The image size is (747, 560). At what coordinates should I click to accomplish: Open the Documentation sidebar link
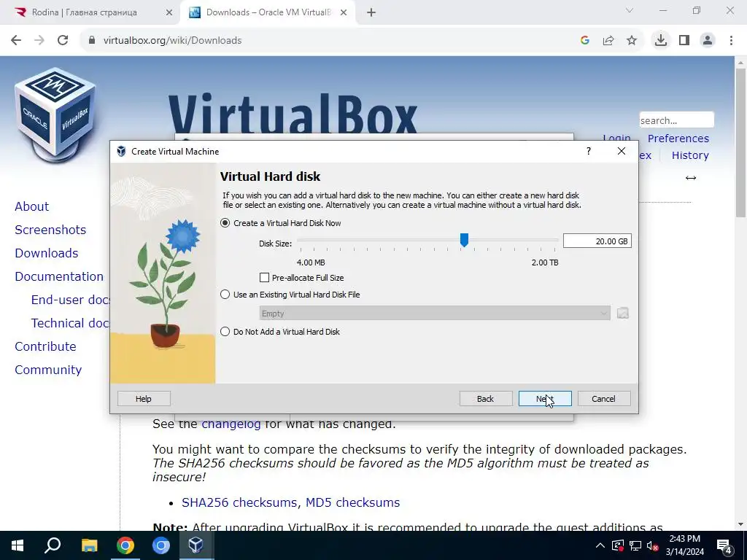(x=59, y=276)
